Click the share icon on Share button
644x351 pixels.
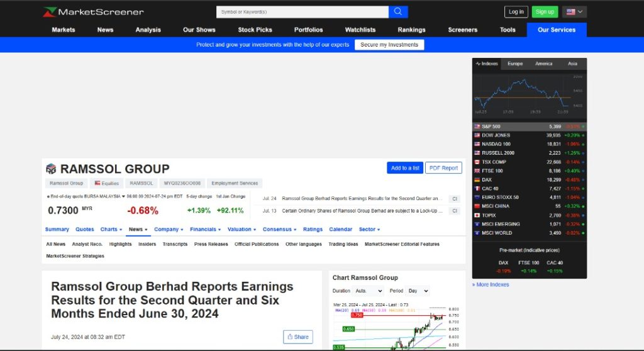coord(290,337)
